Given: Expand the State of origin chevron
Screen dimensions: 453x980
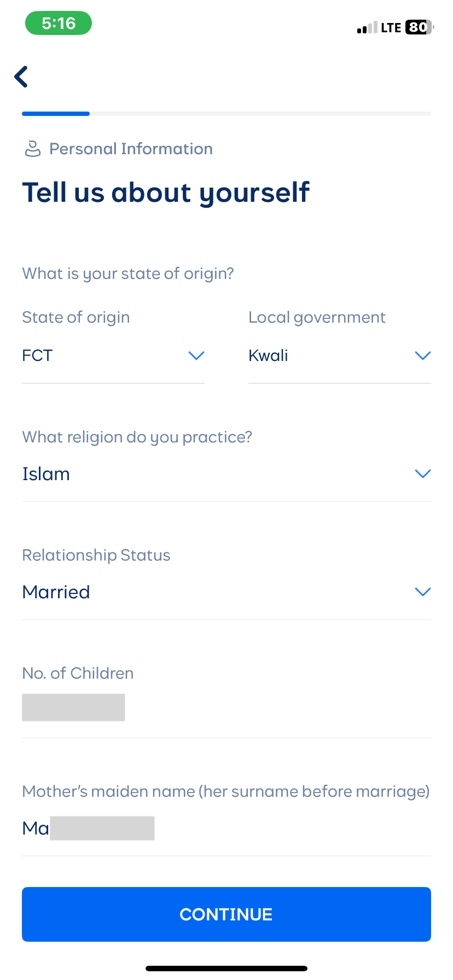Looking at the screenshot, I should [x=196, y=355].
